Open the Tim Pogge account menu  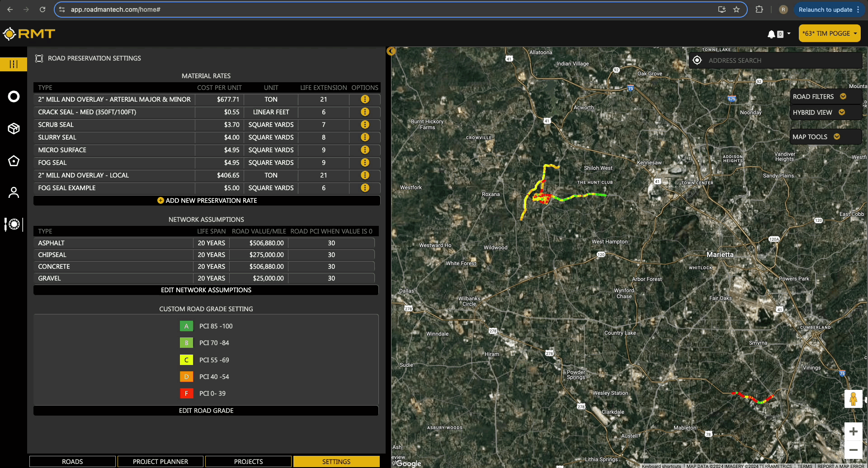(829, 33)
